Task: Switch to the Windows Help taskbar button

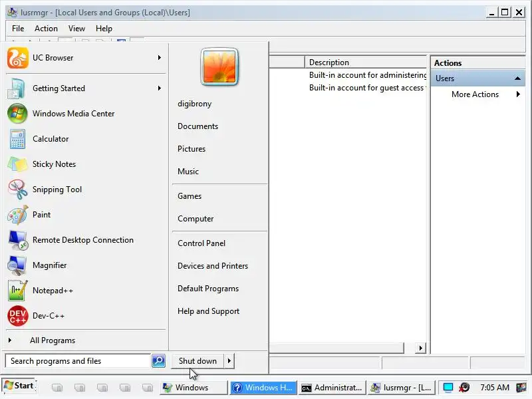Action: (x=263, y=387)
